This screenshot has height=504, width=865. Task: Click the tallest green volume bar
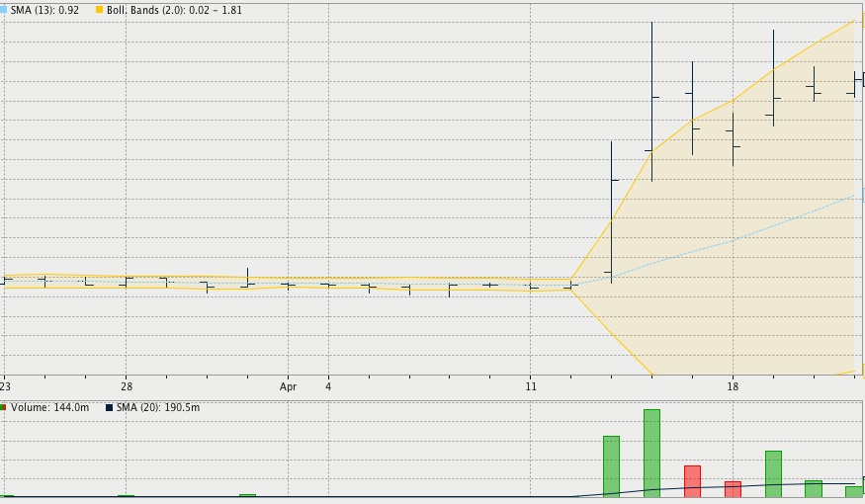(651, 454)
